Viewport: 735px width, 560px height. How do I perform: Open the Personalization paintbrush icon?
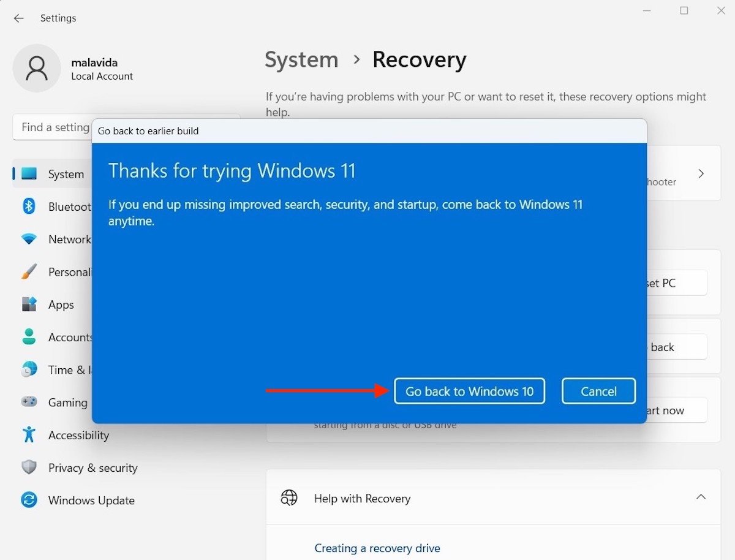click(x=29, y=272)
